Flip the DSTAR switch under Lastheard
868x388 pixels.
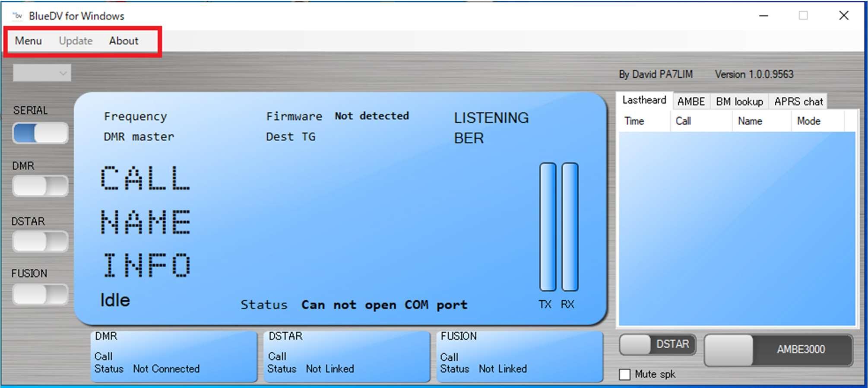(x=657, y=345)
